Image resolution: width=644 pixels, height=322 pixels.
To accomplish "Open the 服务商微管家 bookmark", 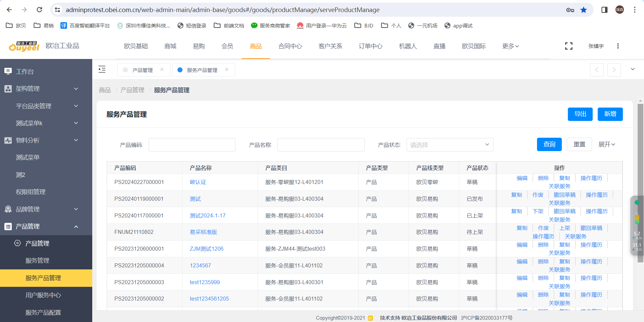I will [270, 25].
